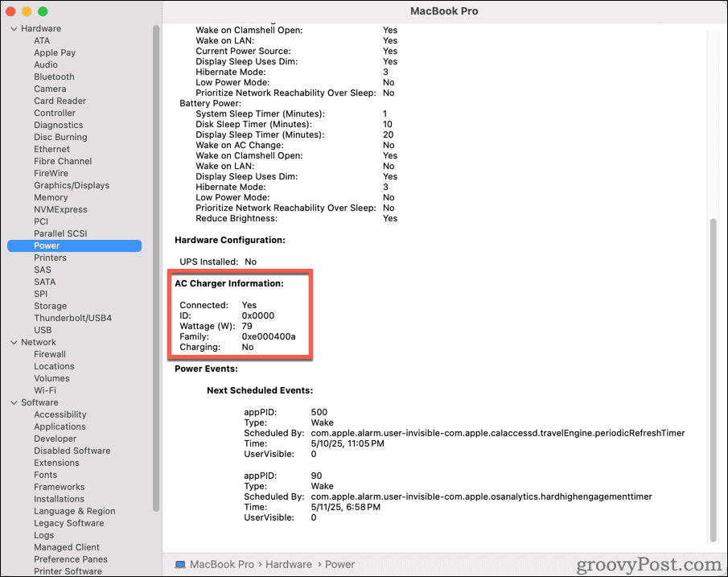Open the Storage category
The image size is (728, 577).
click(x=50, y=306)
